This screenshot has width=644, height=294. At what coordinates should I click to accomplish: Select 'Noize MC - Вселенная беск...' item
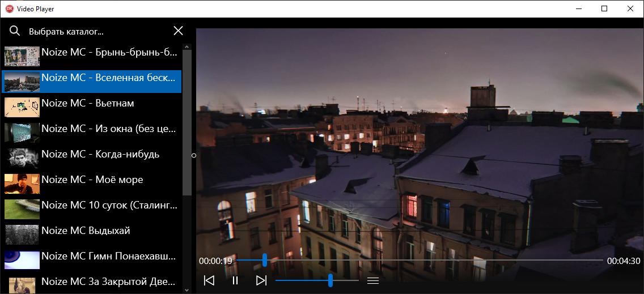[x=92, y=82]
